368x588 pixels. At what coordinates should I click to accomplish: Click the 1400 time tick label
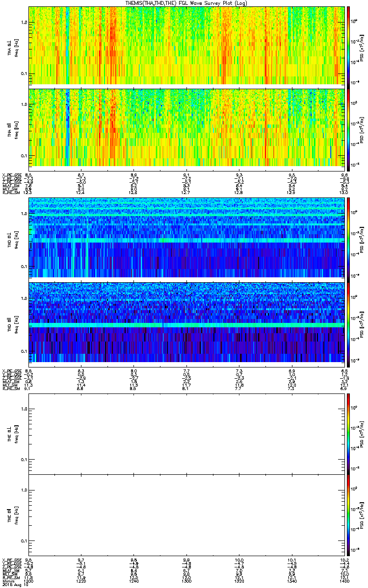point(344,581)
